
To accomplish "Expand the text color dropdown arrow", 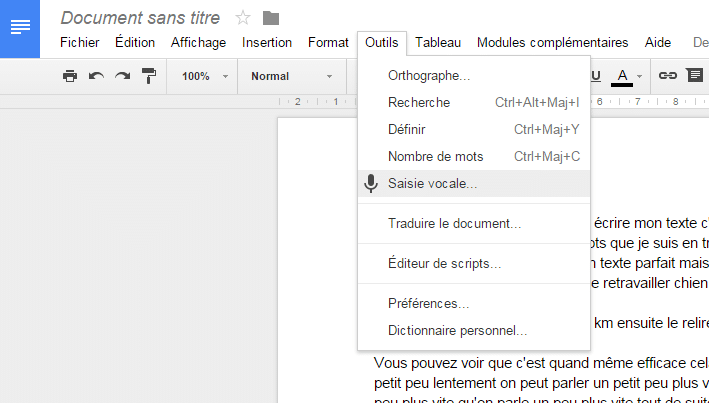I will (639, 76).
